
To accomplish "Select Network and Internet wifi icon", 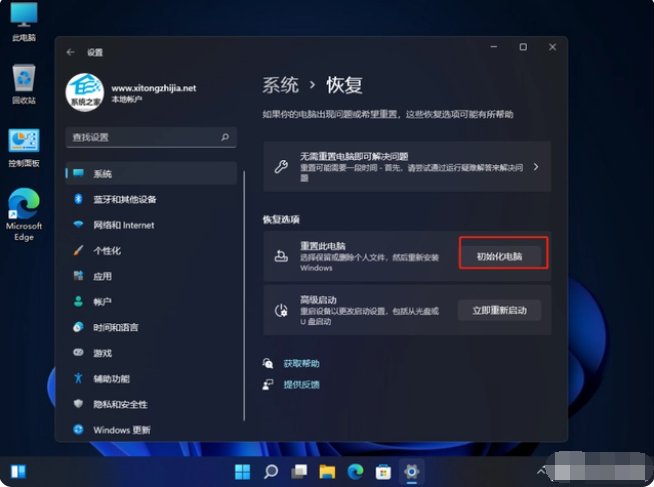I will point(78,225).
